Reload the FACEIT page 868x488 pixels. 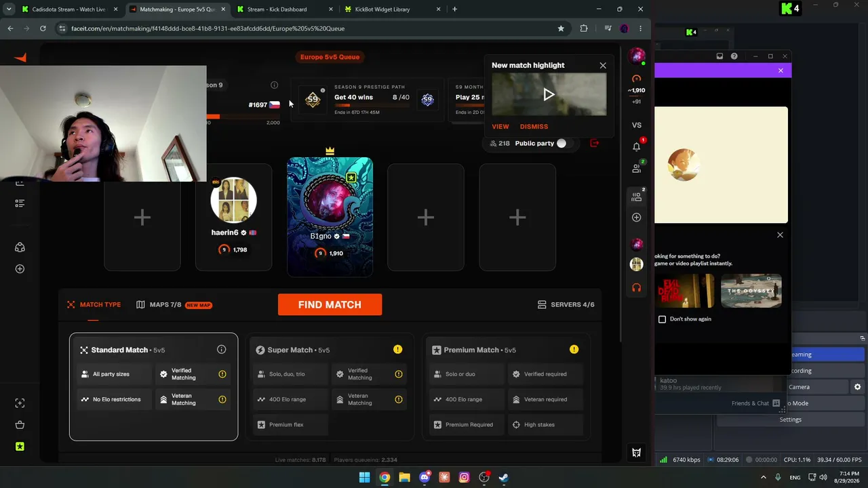tap(43, 28)
